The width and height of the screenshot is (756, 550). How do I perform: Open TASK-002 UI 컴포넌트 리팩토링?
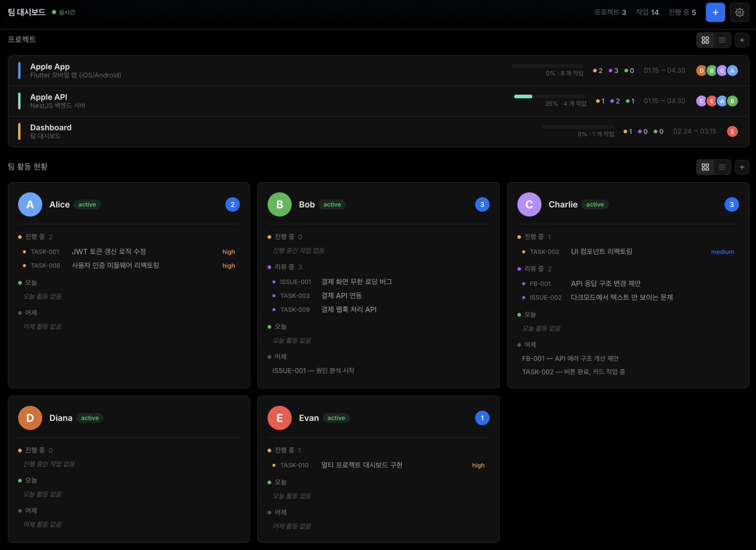[628, 251]
